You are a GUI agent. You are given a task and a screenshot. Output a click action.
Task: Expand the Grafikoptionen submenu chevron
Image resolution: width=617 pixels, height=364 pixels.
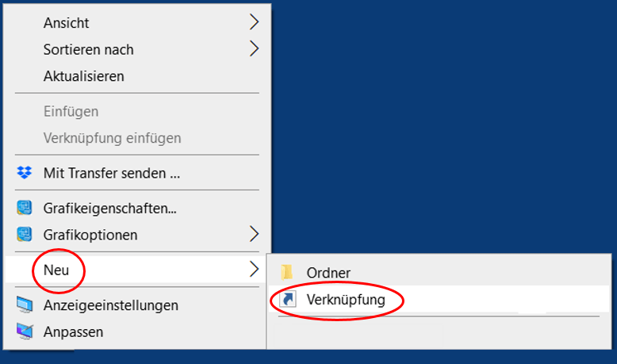click(255, 234)
